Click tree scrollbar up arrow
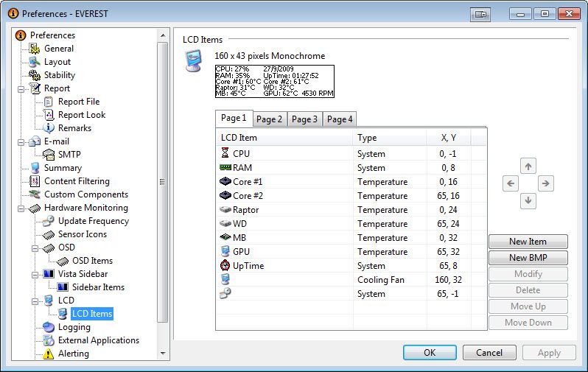The image size is (588, 372). point(163,35)
